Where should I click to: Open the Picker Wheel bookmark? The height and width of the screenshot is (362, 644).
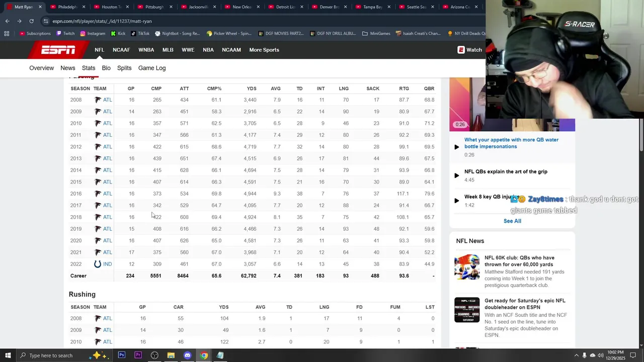[x=228, y=34]
